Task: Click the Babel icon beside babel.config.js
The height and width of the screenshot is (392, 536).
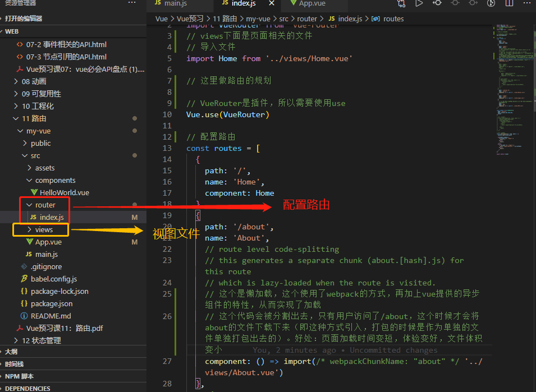Action: coord(24,279)
